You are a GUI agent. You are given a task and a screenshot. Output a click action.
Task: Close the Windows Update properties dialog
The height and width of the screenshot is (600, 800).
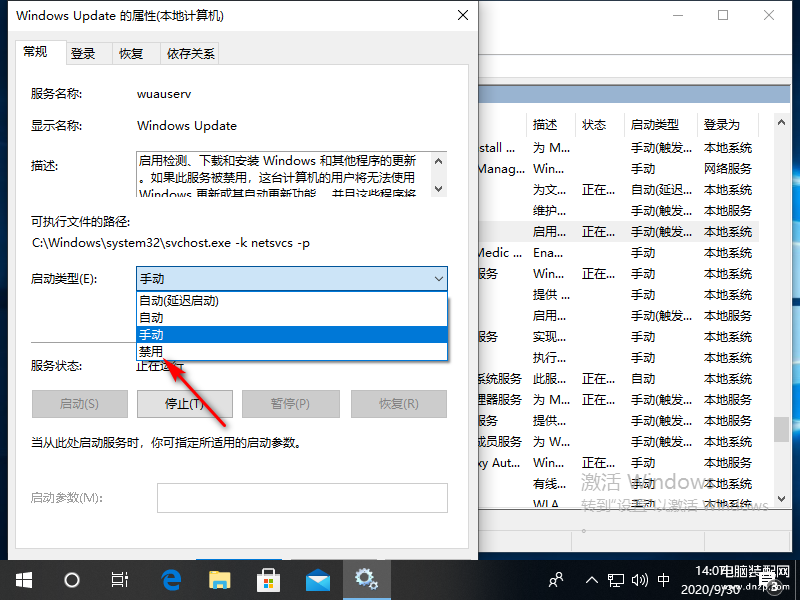(x=463, y=15)
